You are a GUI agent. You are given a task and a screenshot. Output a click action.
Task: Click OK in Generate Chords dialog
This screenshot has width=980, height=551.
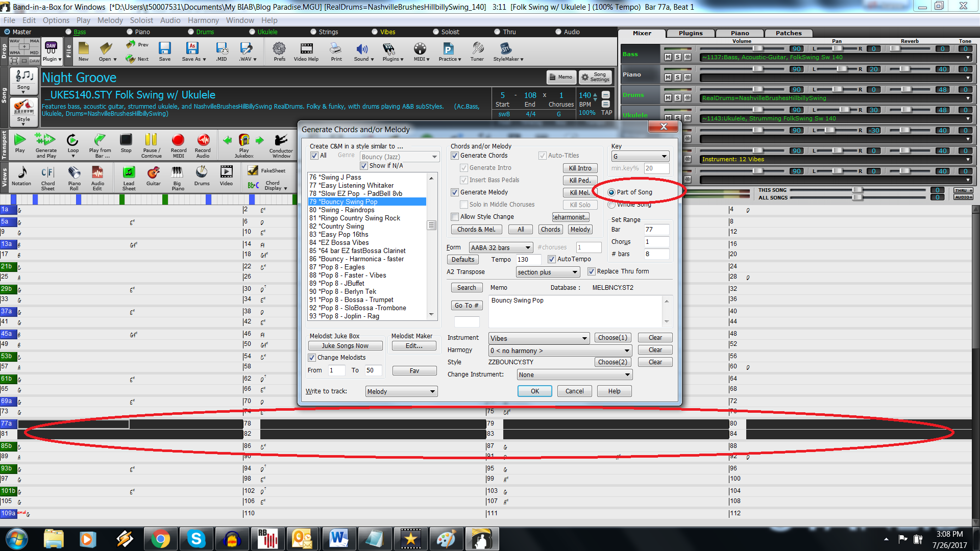(x=534, y=391)
